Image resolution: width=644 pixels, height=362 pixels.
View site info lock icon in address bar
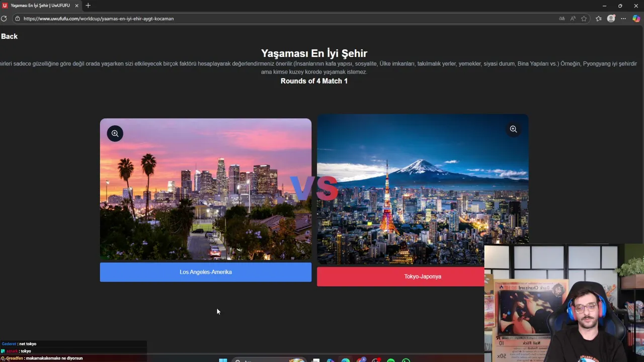click(x=18, y=19)
